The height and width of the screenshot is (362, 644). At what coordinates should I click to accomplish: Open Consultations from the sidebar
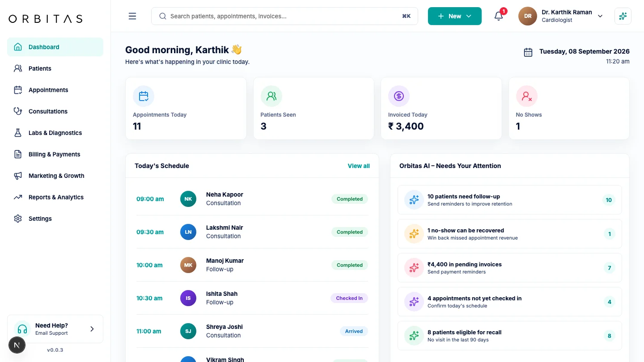click(55, 111)
